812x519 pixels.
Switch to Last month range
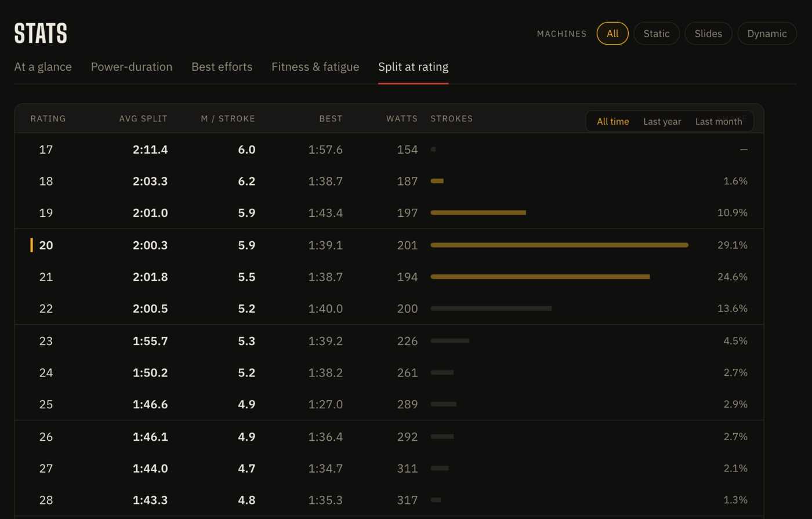719,121
